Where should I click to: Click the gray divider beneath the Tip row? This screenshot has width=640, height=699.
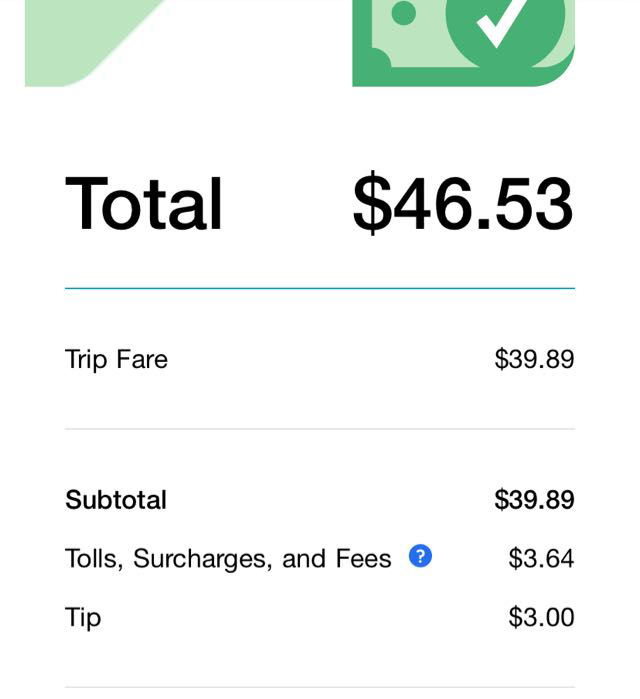pyautogui.click(x=320, y=687)
